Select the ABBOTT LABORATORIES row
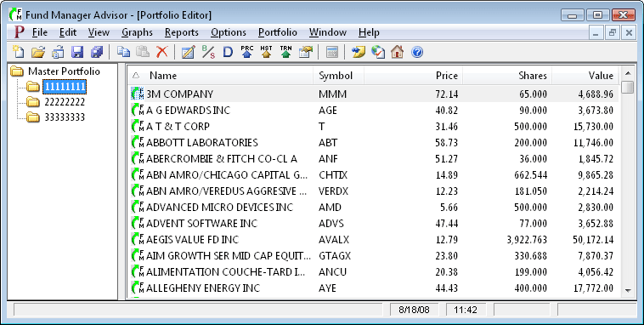The image size is (644, 325). [x=374, y=142]
